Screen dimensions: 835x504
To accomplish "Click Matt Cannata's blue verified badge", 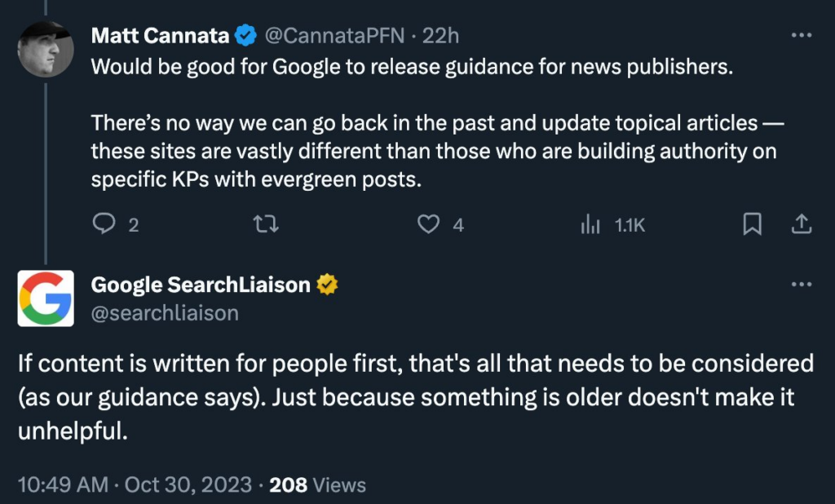I will click(x=245, y=36).
